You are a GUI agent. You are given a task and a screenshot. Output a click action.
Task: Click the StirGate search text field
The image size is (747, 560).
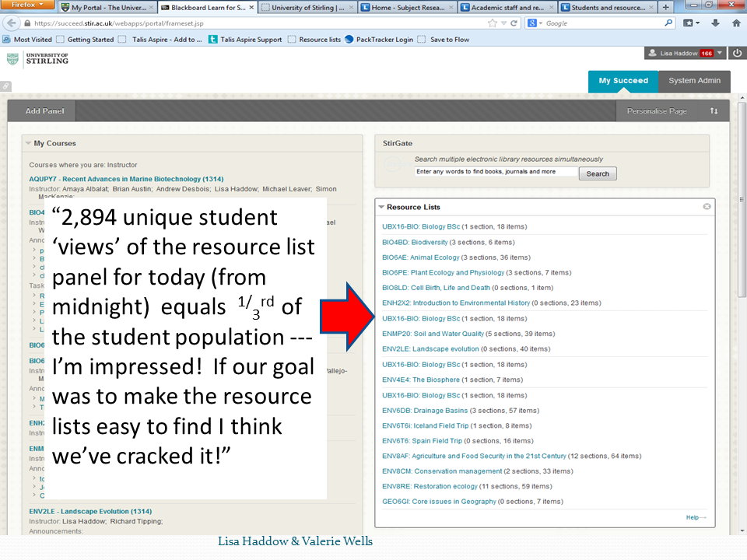(496, 172)
